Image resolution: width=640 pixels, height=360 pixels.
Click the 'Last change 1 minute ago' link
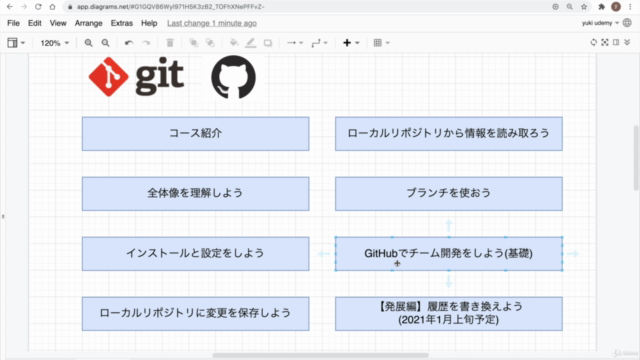pos(212,23)
